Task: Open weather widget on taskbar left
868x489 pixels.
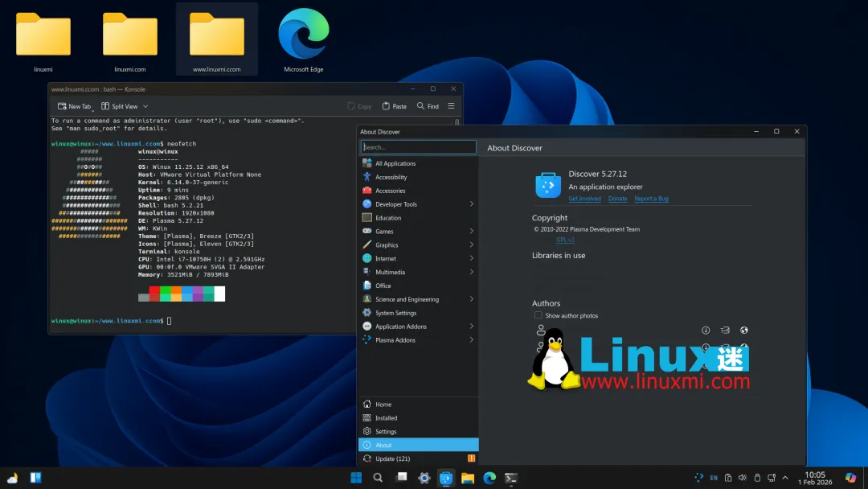Action: [13, 478]
